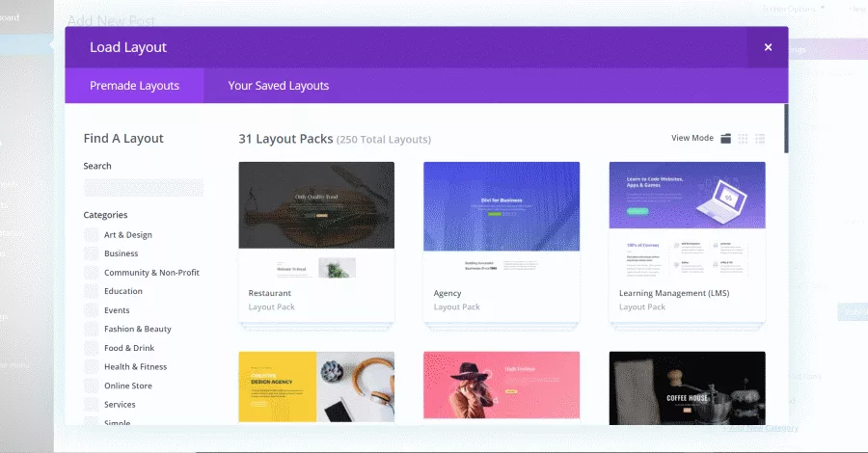868x453 pixels.
Task: Check the Community & Non-Profit category box
Action: (x=92, y=273)
